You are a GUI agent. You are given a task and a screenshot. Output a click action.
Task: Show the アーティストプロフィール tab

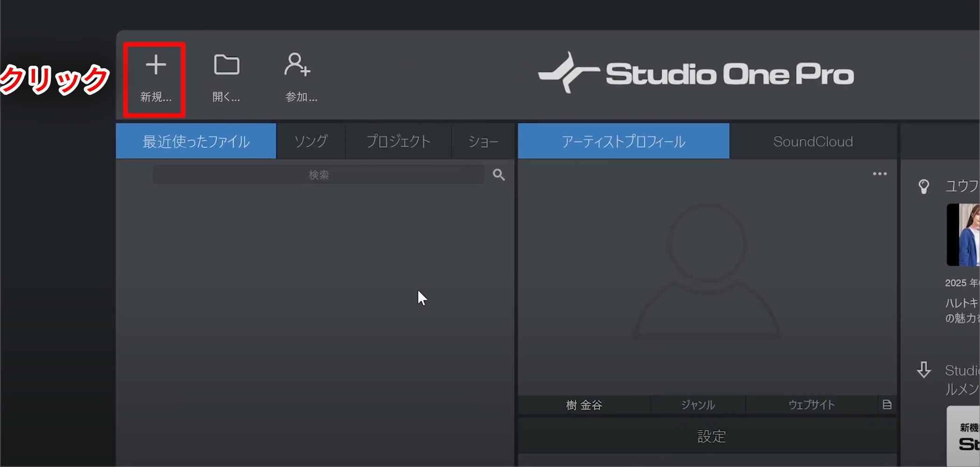coord(623,142)
